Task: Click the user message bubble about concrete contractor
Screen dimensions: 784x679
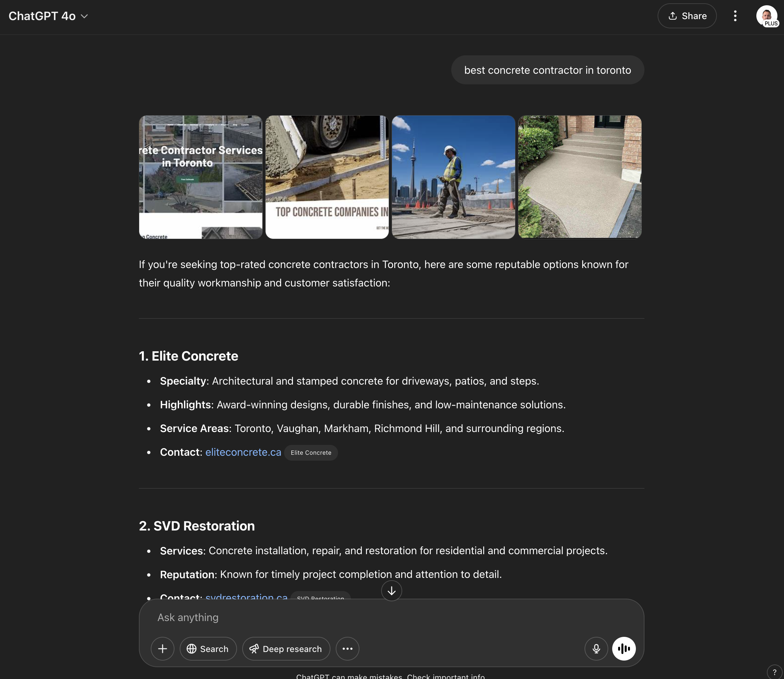Action: (x=547, y=70)
